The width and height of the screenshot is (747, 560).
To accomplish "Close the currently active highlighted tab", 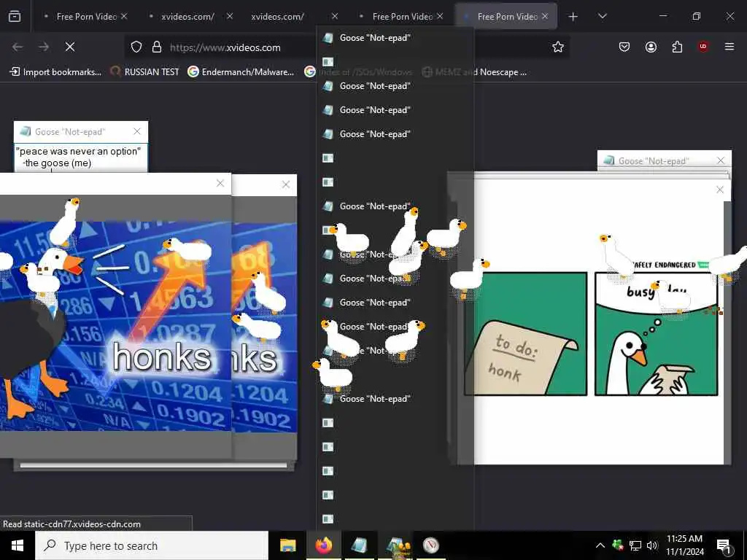I will click(x=545, y=16).
